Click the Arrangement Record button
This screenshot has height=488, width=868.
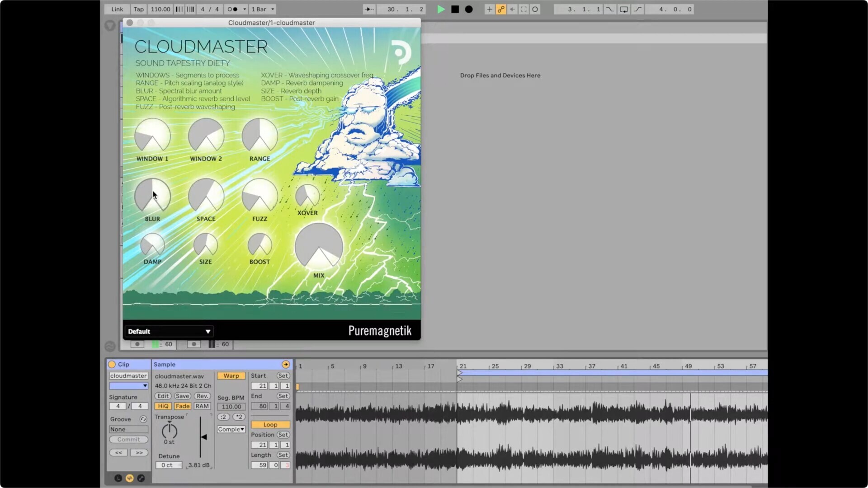(x=469, y=9)
